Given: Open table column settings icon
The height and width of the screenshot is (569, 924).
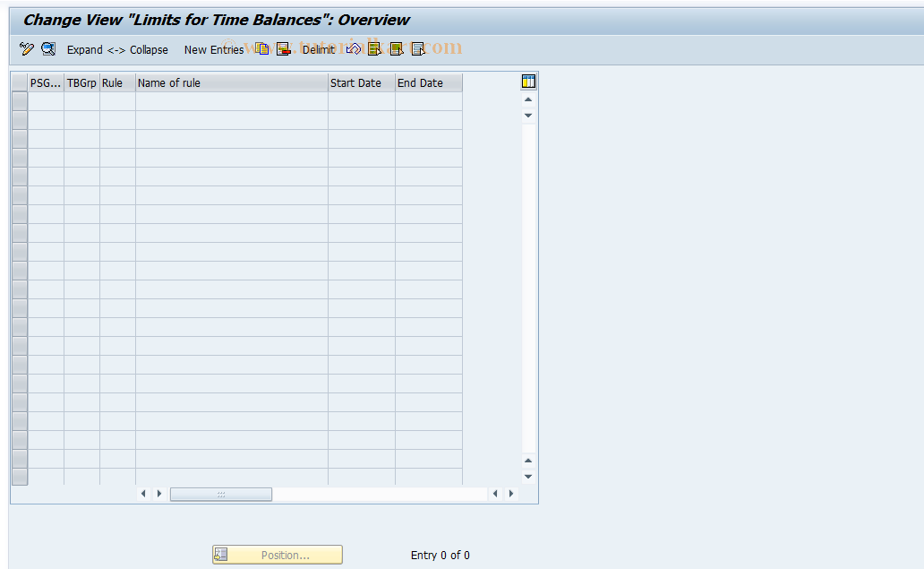Looking at the screenshot, I should (528, 82).
